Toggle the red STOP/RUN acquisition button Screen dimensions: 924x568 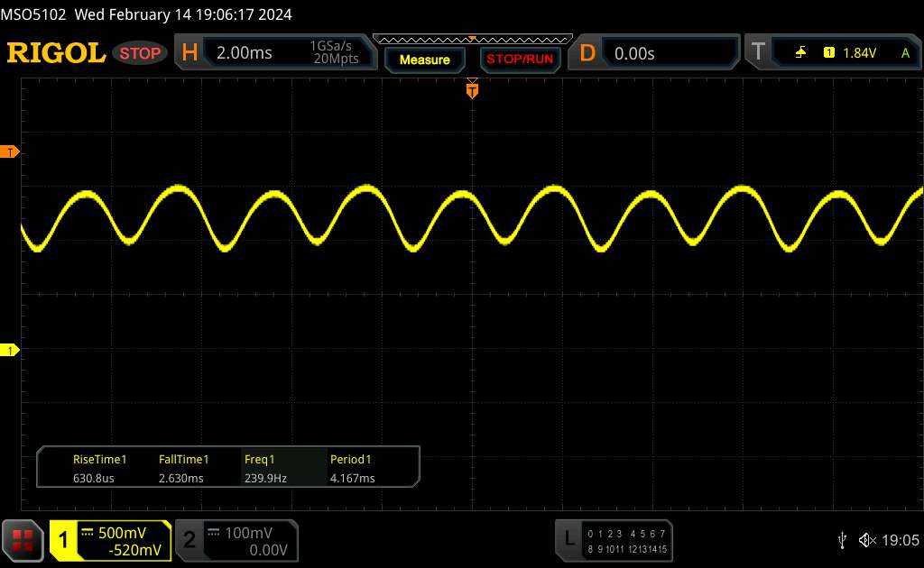[x=518, y=60]
